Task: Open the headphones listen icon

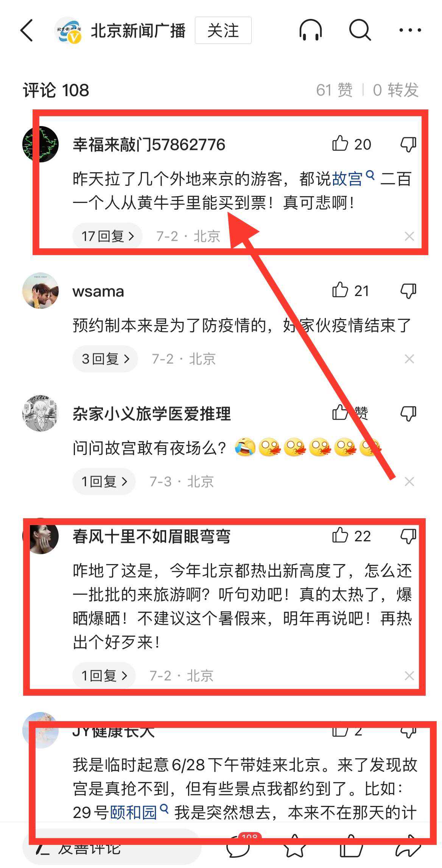Action: tap(310, 30)
